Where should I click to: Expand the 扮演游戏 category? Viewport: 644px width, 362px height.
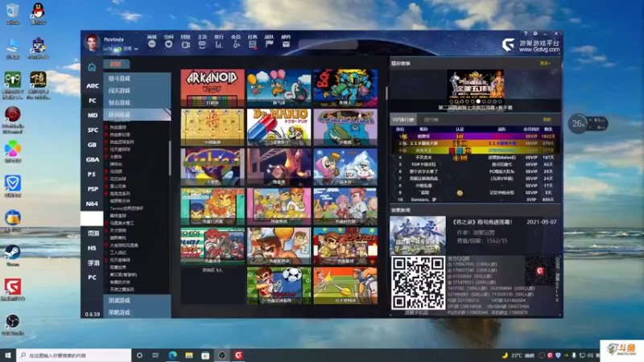pyautogui.click(x=137, y=300)
